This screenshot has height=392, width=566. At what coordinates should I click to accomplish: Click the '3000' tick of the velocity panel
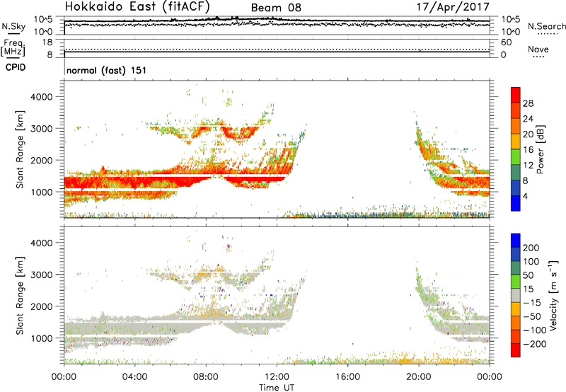coord(42,275)
